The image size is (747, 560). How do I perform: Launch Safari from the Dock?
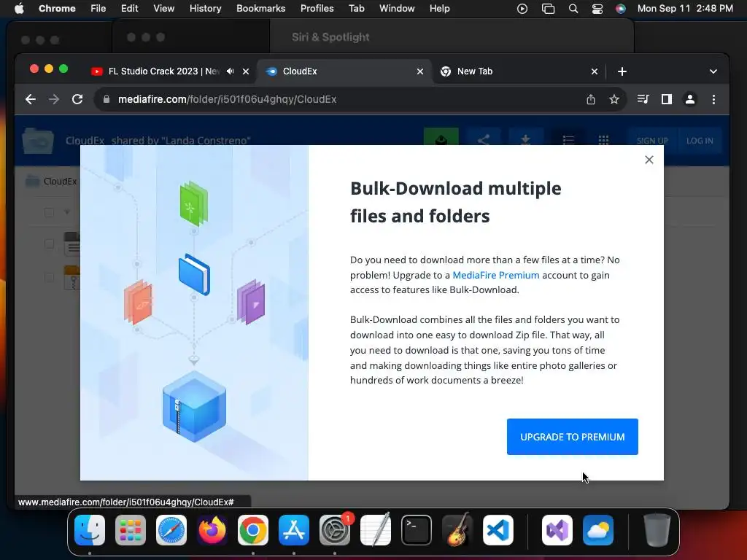coord(171,530)
